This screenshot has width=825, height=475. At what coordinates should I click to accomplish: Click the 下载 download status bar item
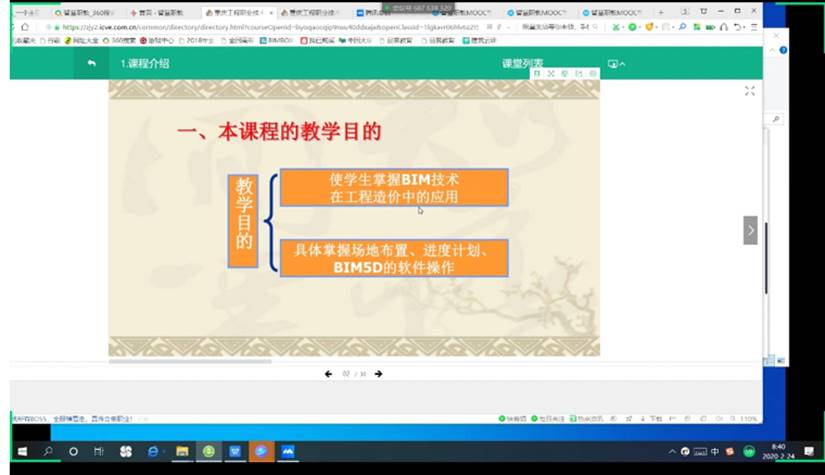pos(651,419)
